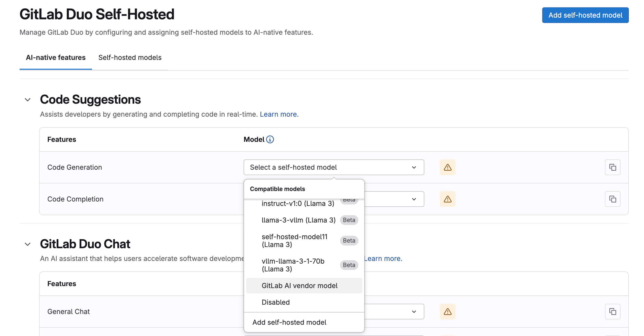Select Disabled in the model dropdown list

coord(276,302)
